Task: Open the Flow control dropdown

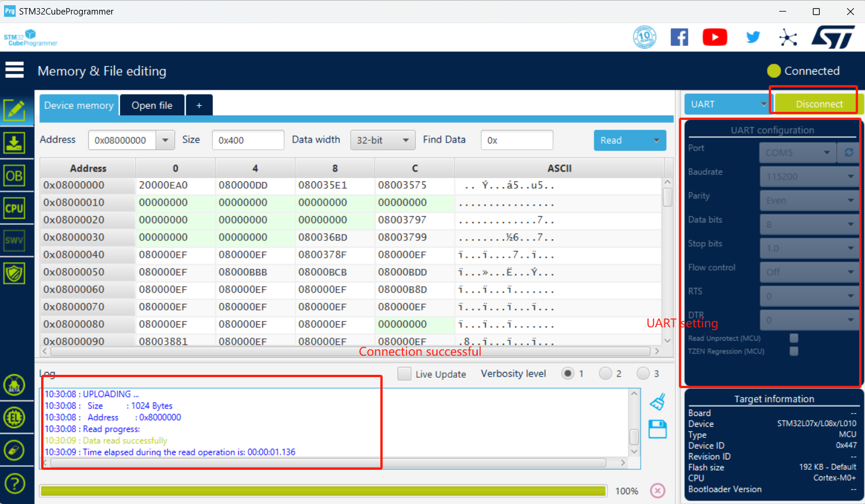Action: (x=809, y=272)
